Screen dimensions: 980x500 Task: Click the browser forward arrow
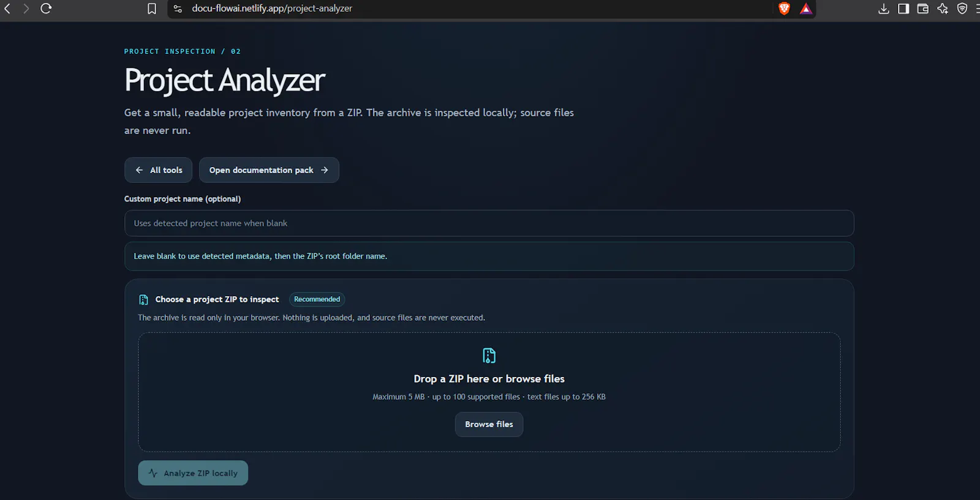tap(26, 9)
